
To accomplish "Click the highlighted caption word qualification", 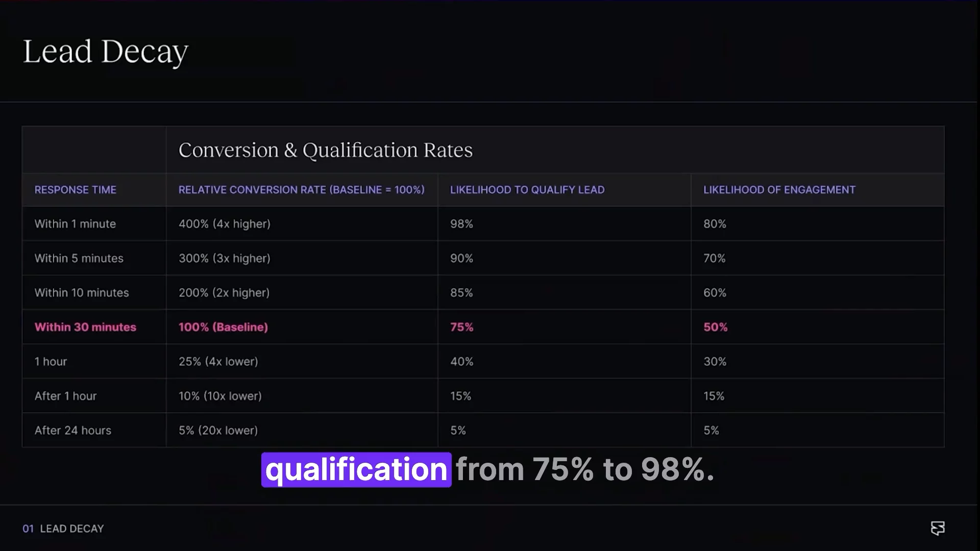I will tap(356, 470).
